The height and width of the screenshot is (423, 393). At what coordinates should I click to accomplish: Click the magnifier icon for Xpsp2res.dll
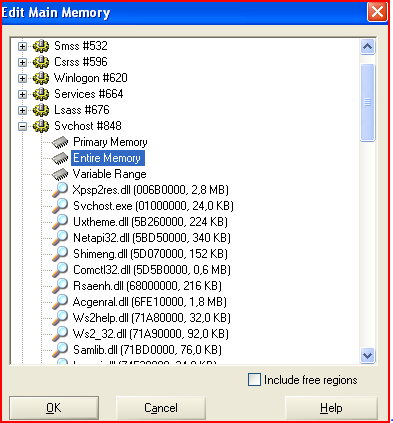[x=60, y=190]
